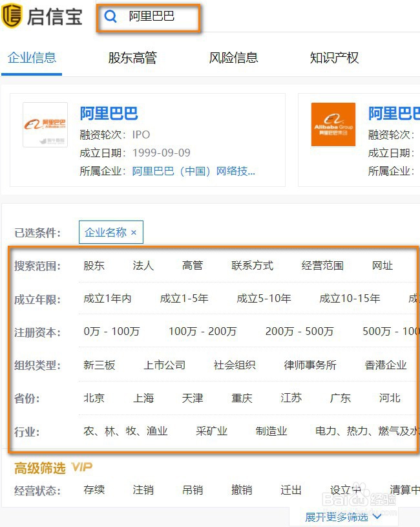The width and height of the screenshot is (420, 527).
Task: Select 成立1-5年 filter
Action: coord(184,299)
